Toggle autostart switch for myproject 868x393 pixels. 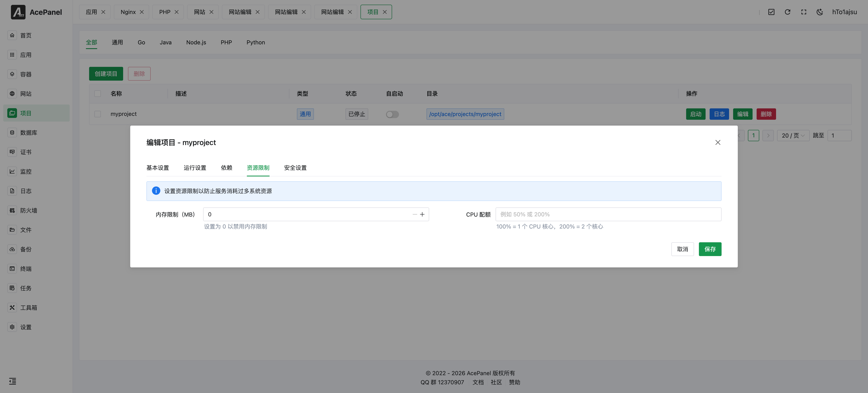click(392, 114)
